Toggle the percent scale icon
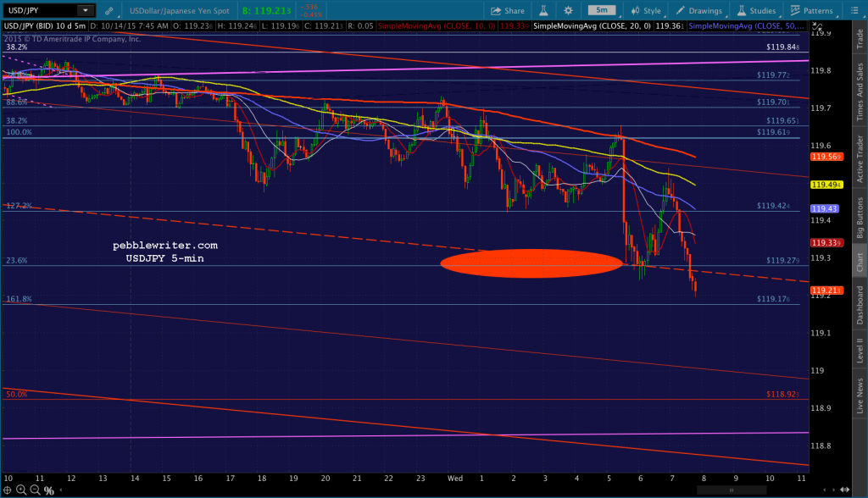Image resolution: width=868 pixels, height=498 pixels. pyautogui.click(x=48, y=491)
